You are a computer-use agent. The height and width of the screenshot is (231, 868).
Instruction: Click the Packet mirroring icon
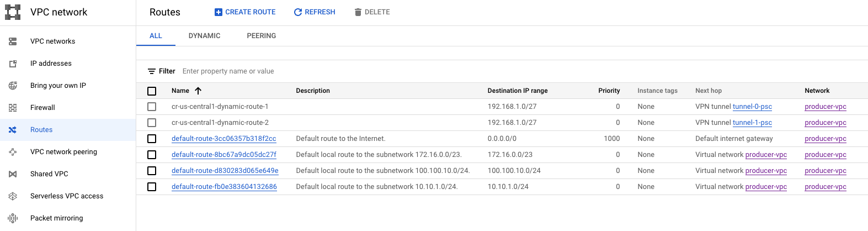pos(13,218)
